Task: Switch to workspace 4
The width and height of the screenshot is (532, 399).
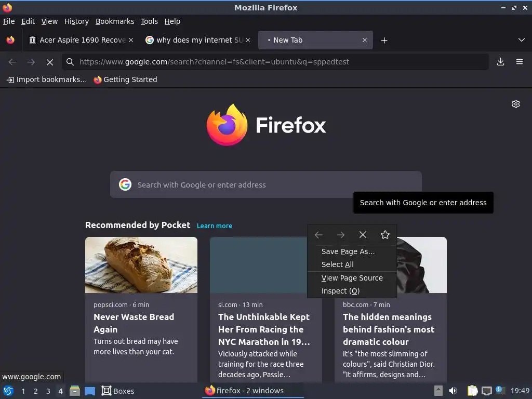Action: [x=60, y=391]
